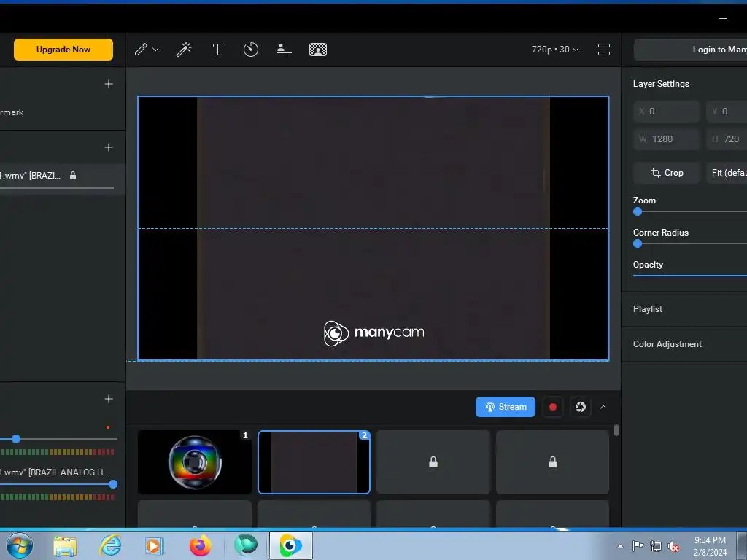This screenshot has width=747, height=560.
Task: Minimize the ManyCam window
Action: tap(723, 18)
